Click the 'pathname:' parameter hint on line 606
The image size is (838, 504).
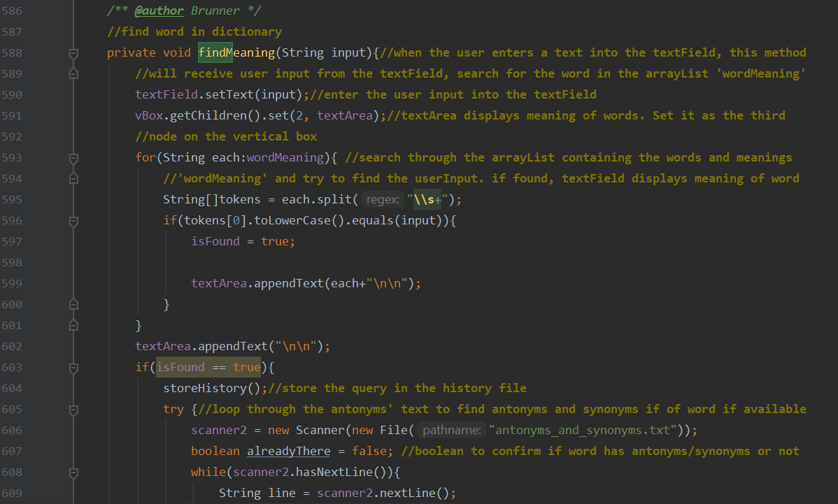click(451, 431)
